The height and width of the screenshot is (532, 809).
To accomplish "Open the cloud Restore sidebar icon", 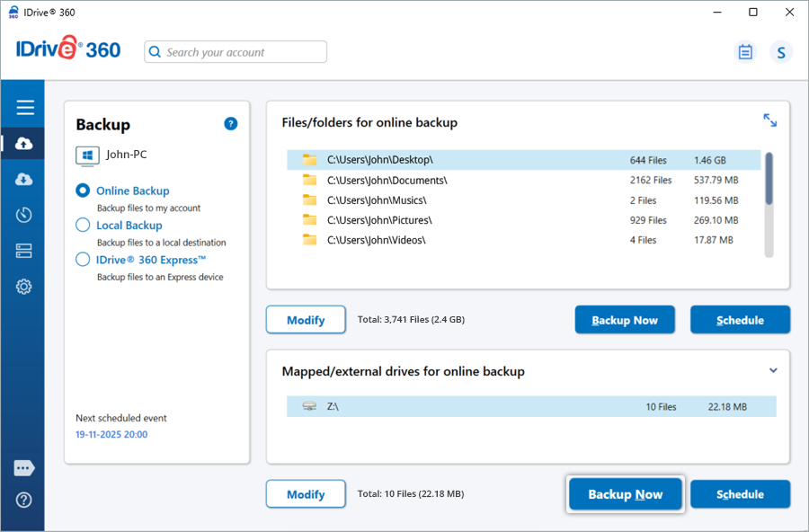I will tap(24, 180).
